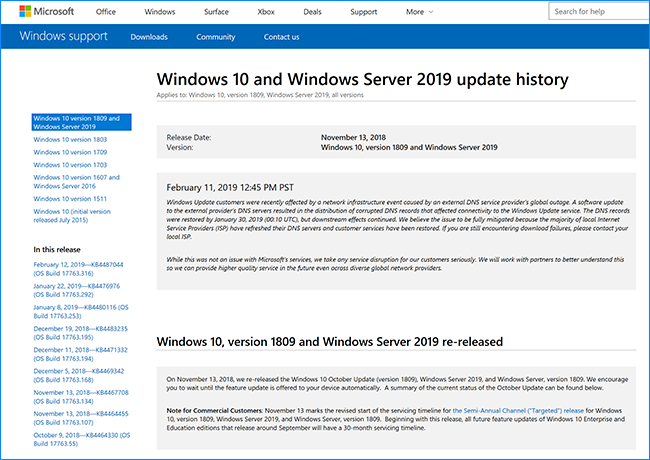This screenshot has height=460, width=650.
Task: Select Windows 10 version 1803
Action: 70,140
